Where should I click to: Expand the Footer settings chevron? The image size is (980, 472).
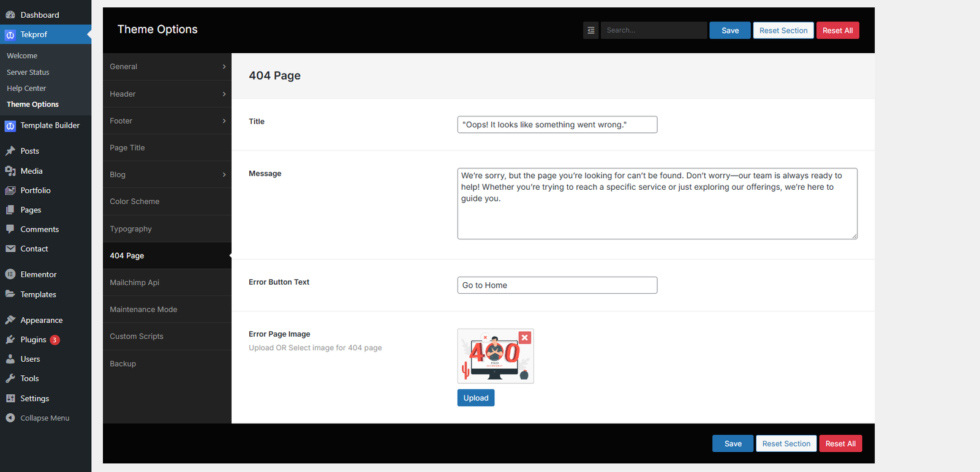(x=224, y=121)
